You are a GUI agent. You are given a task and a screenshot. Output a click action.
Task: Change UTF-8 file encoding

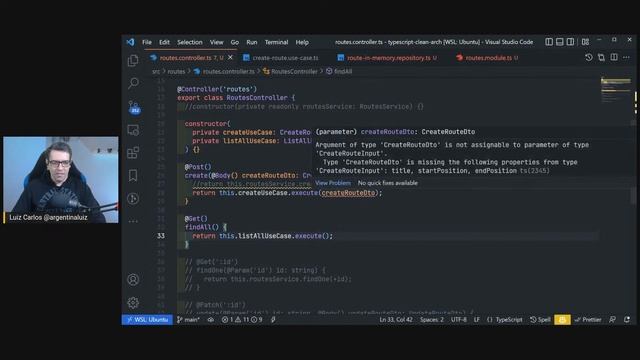pyautogui.click(x=459, y=320)
